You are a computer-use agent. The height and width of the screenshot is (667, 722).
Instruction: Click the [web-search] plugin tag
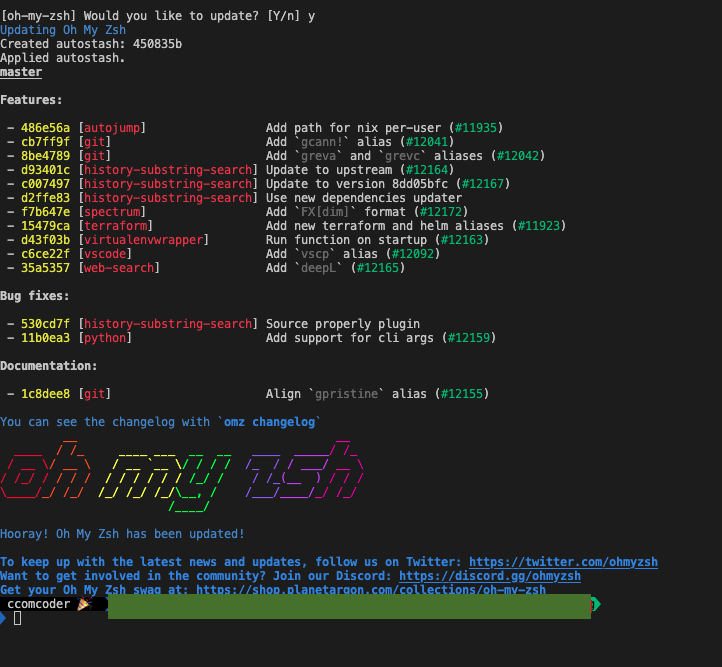pos(119,268)
